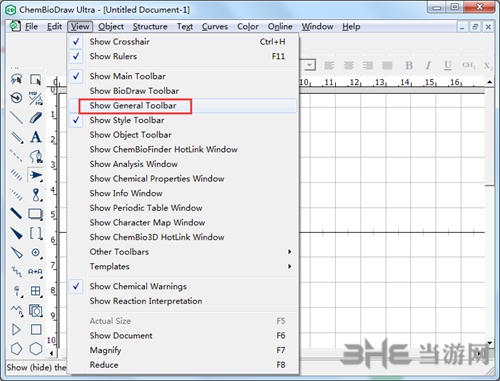Pick the Acyclic Chain tool
Viewport: 500px width, 381px height.
16,310
